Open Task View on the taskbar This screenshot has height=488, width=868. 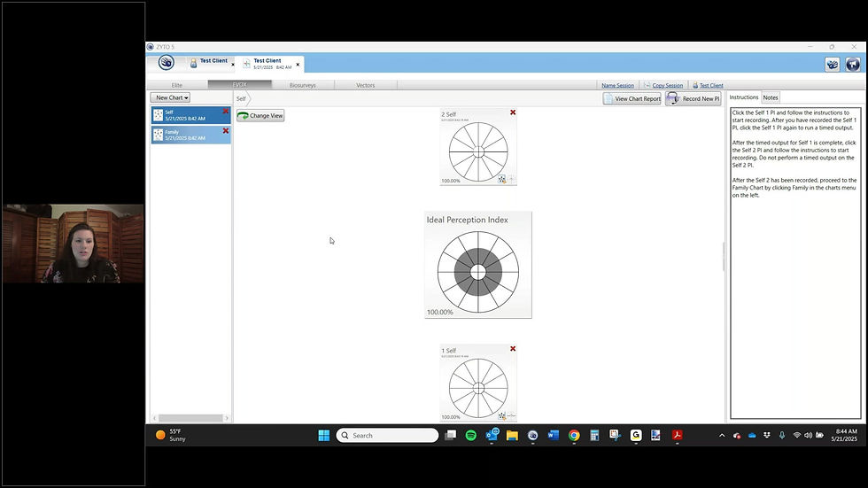click(x=451, y=436)
